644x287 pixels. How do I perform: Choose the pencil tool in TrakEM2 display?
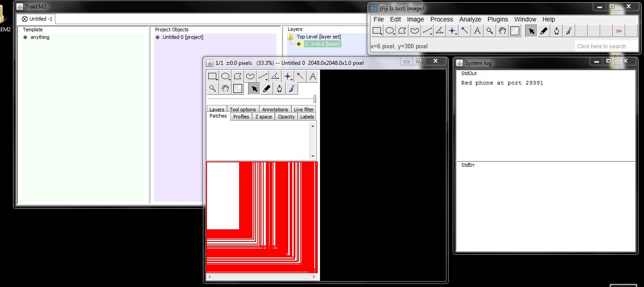[x=266, y=88]
